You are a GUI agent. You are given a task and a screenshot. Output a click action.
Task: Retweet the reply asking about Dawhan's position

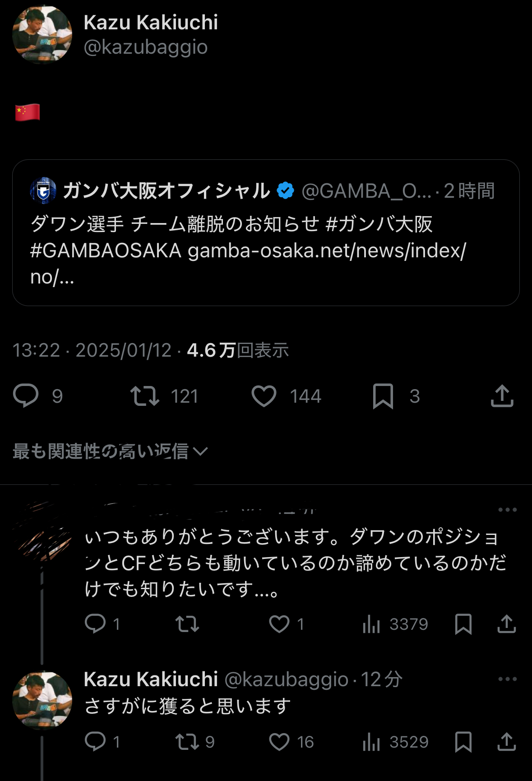tap(187, 624)
